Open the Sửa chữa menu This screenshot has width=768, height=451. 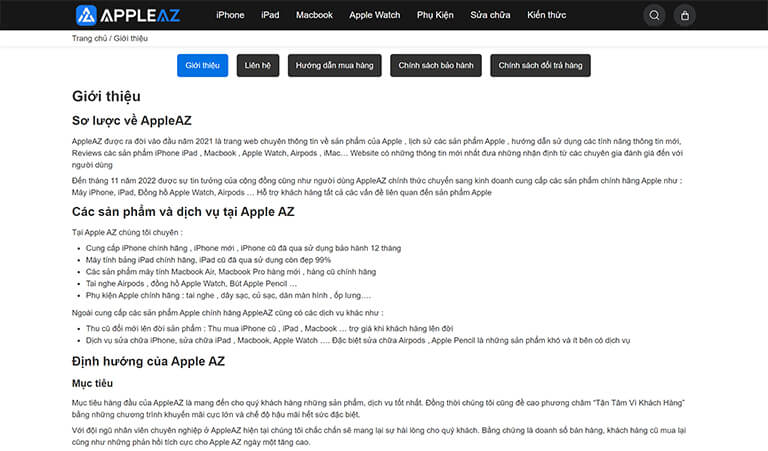[490, 15]
